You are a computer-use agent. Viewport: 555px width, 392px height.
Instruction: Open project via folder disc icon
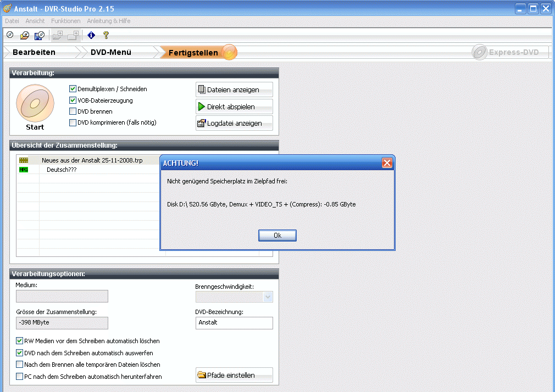(x=24, y=36)
